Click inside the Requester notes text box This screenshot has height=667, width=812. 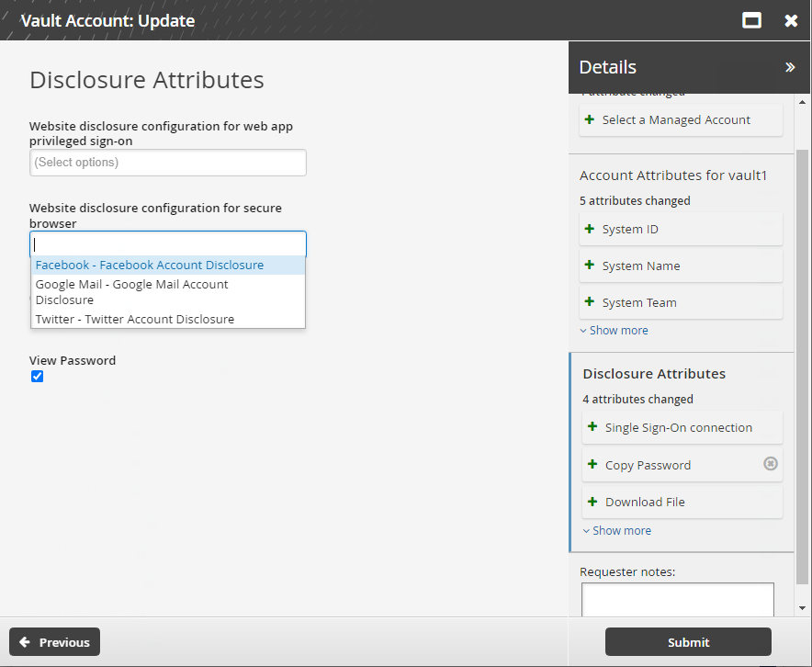(677, 599)
